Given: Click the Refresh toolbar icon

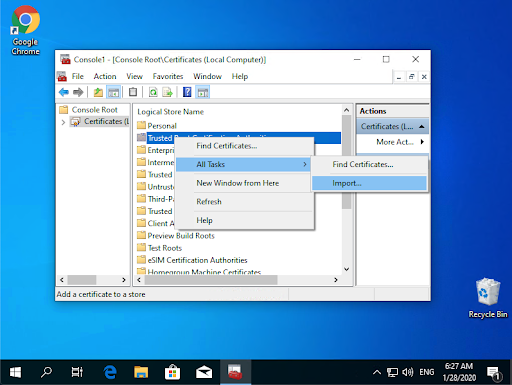Looking at the screenshot, I should point(153,92).
